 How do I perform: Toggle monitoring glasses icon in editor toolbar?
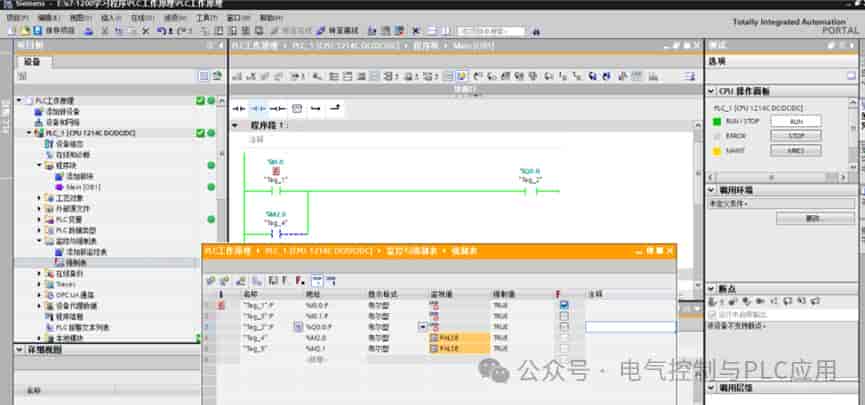click(462, 76)
